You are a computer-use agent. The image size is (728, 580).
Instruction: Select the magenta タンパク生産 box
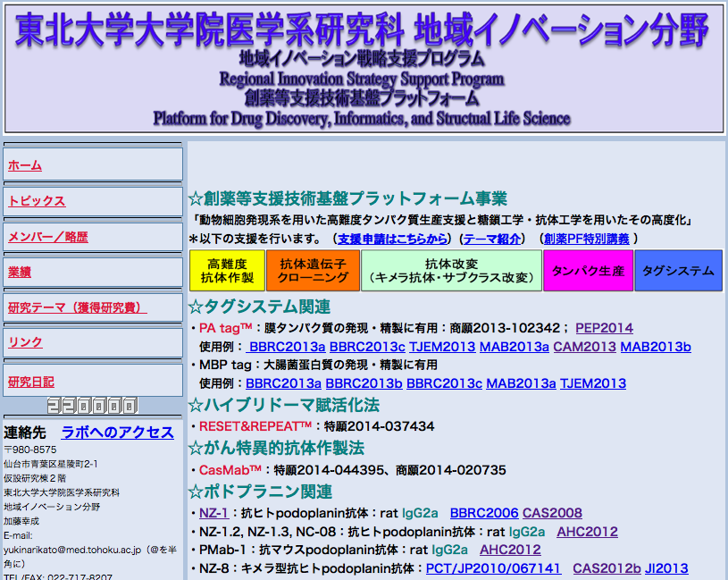click(589, 271)
